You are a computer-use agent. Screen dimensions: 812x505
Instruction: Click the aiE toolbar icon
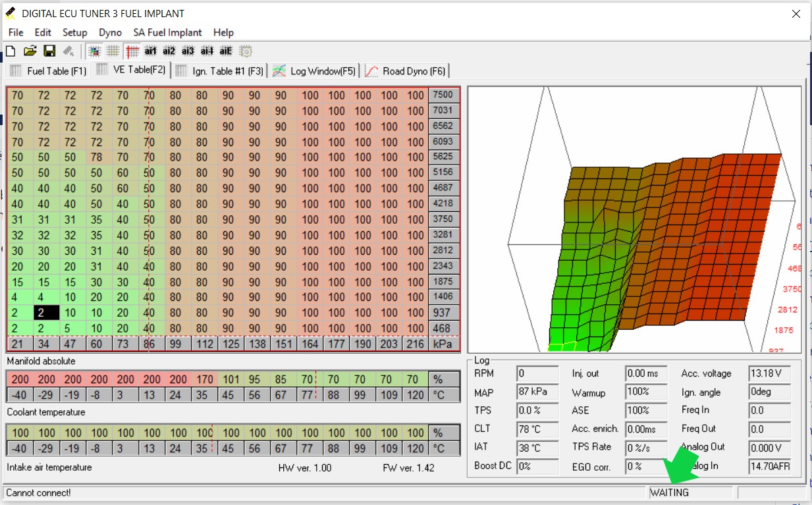pyautogui.click(x=226, y=51)
